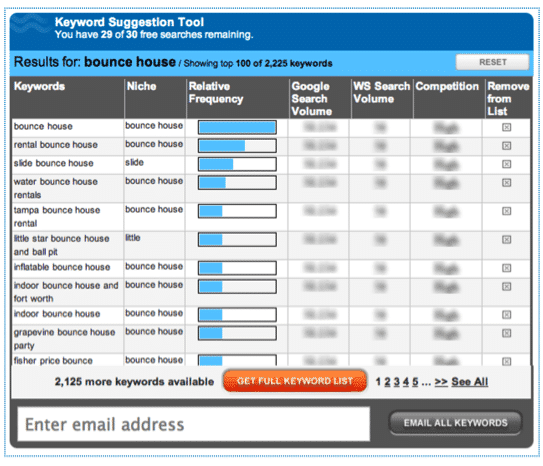Go to results page 5

tap(415, 382)
